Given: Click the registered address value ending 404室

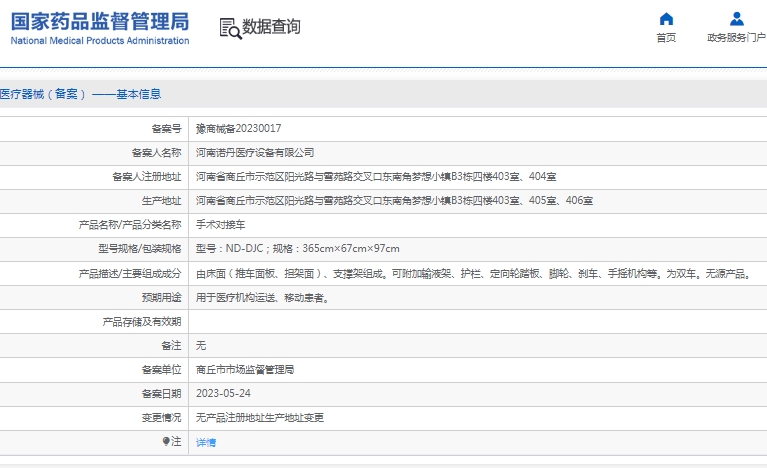Looking at the screenshot, I should tap(376, 177).
